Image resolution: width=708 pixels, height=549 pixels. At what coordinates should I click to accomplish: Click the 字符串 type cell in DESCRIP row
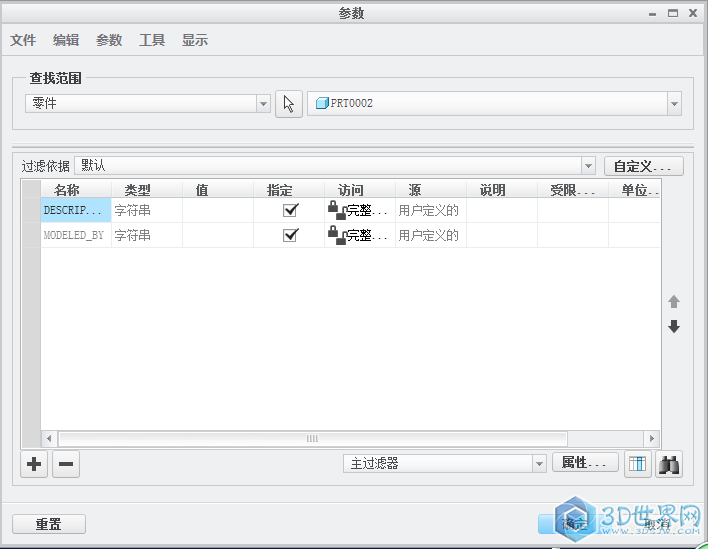[147, 210]
